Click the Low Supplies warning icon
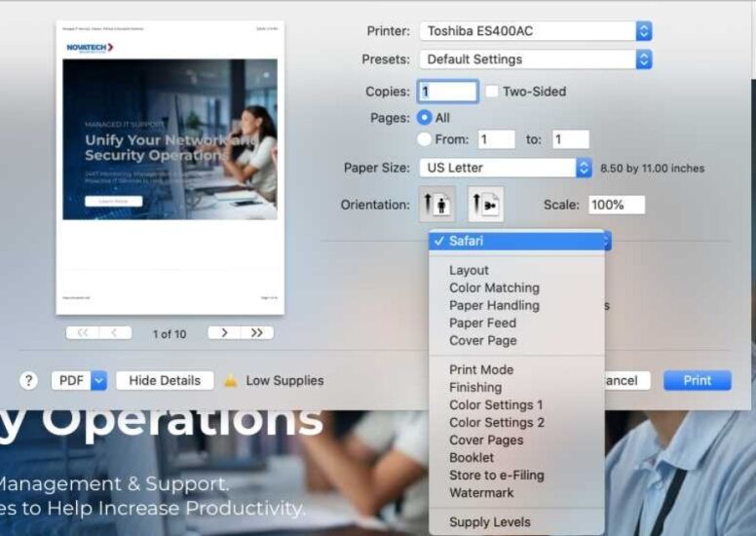 pyautogui.click(x=231, y=381)
